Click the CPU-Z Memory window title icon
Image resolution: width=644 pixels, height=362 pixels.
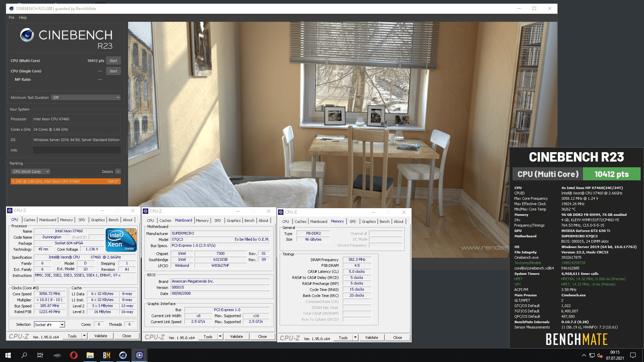coord(281,212)
